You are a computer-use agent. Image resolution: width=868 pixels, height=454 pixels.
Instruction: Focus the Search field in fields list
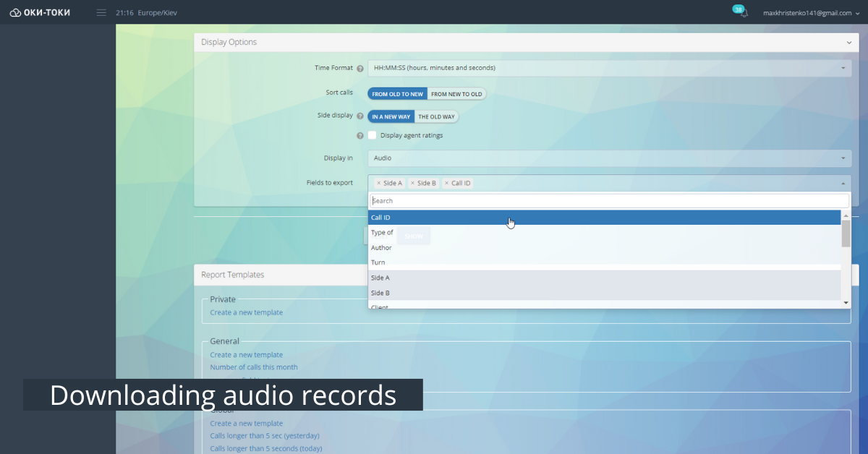click(609, 201)
